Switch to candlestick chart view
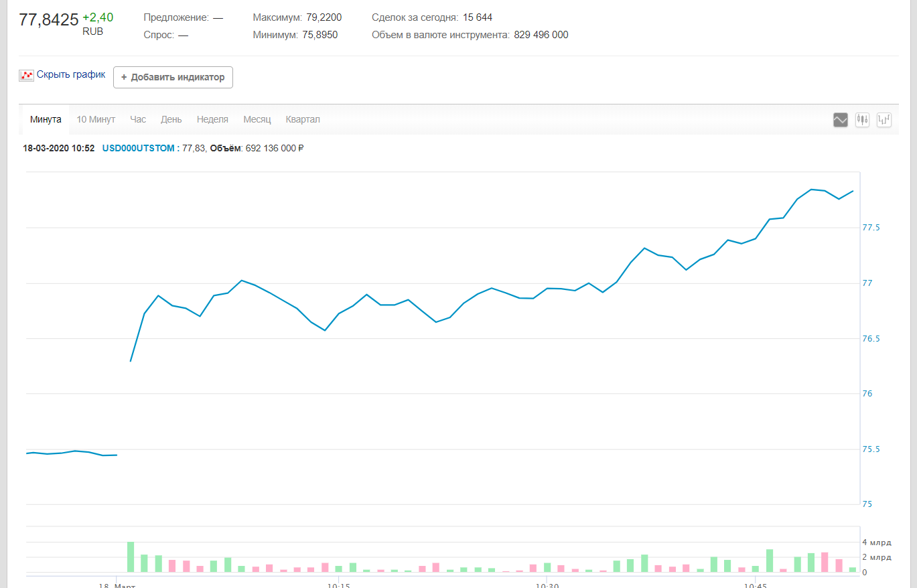This screenshot has height=588, width=917. 862,120
